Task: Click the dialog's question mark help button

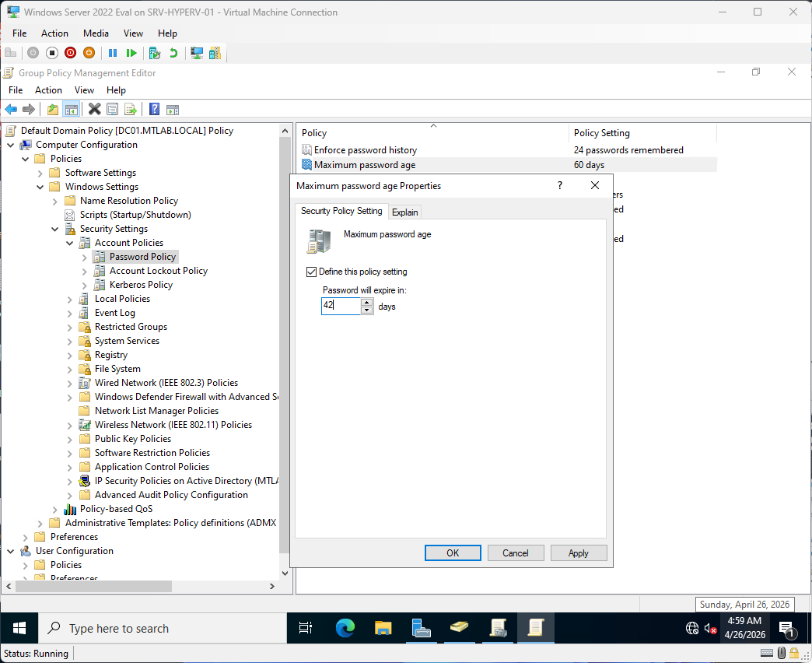Action: point(560,185)
